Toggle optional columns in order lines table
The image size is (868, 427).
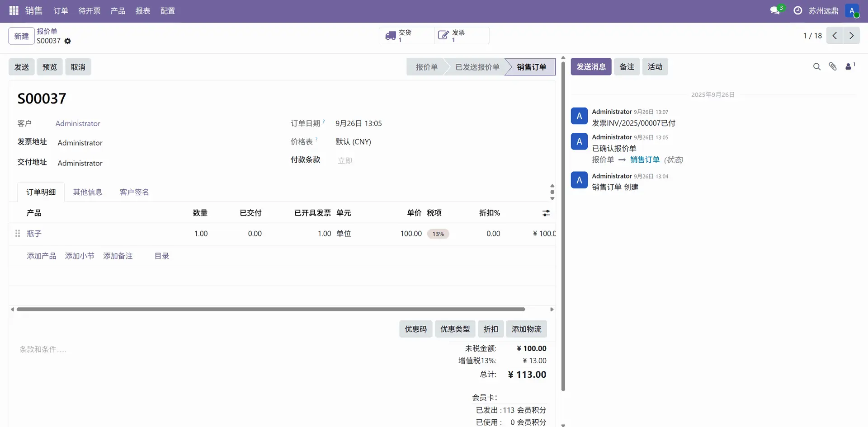(546, 213)
